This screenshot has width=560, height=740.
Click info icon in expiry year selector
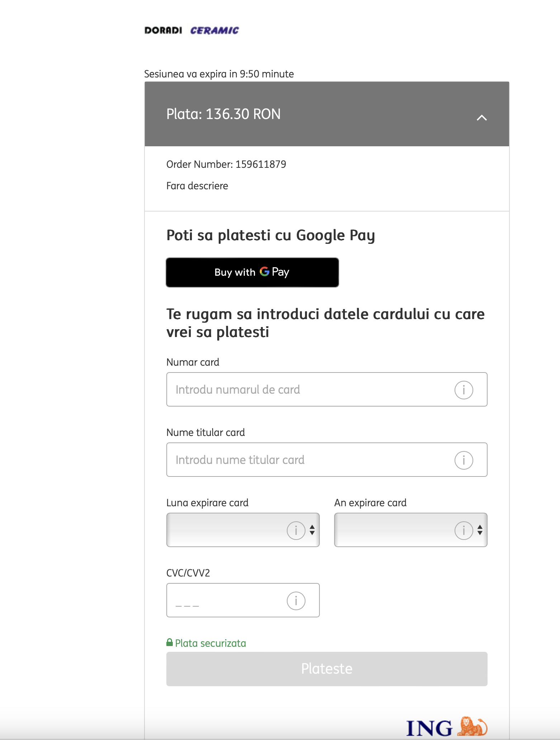[464, 530]
